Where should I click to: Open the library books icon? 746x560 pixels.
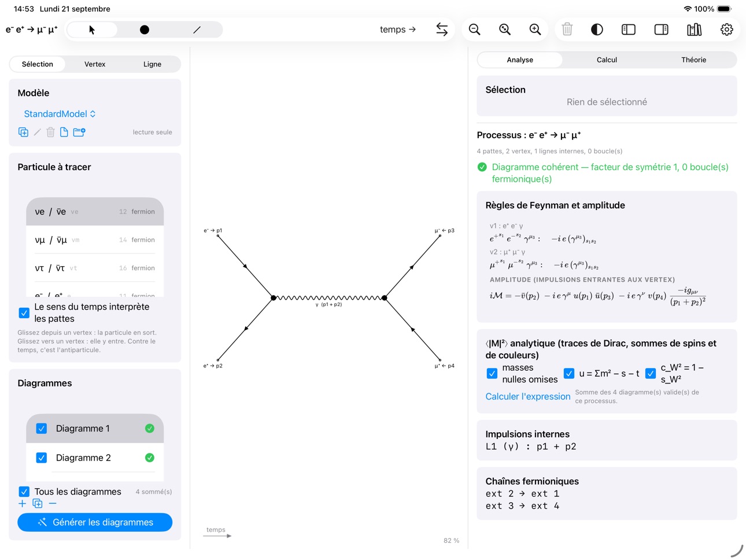(x=695, y=30)
